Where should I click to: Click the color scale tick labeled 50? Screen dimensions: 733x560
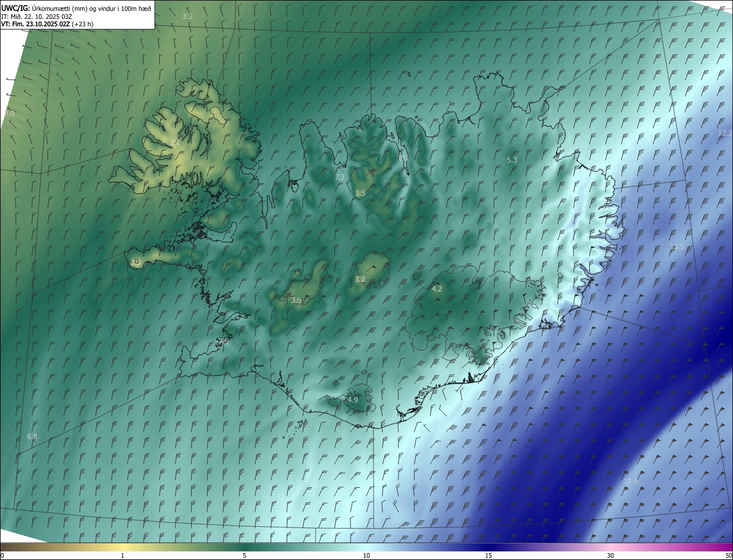click(x=728, y=555)
